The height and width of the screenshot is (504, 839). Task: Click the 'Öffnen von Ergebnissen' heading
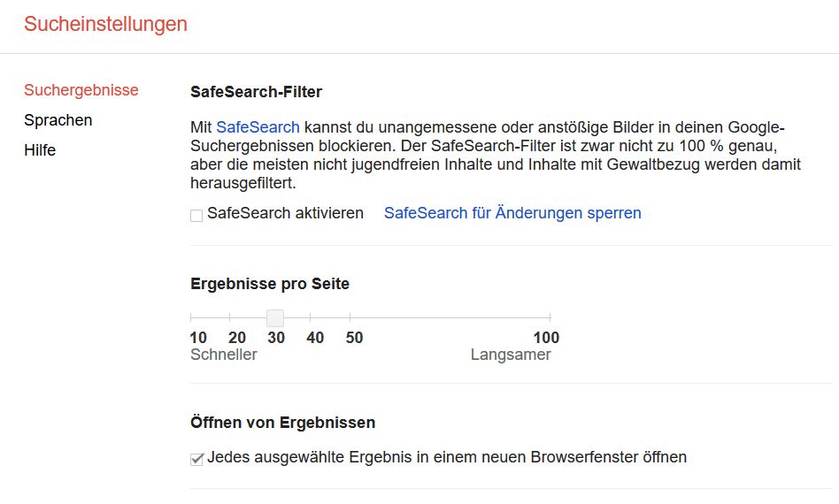[282, 423]
